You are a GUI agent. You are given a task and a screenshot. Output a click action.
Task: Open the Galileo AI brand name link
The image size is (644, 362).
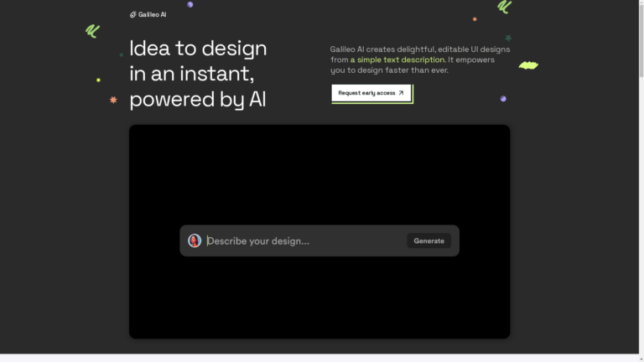(152, 14)
